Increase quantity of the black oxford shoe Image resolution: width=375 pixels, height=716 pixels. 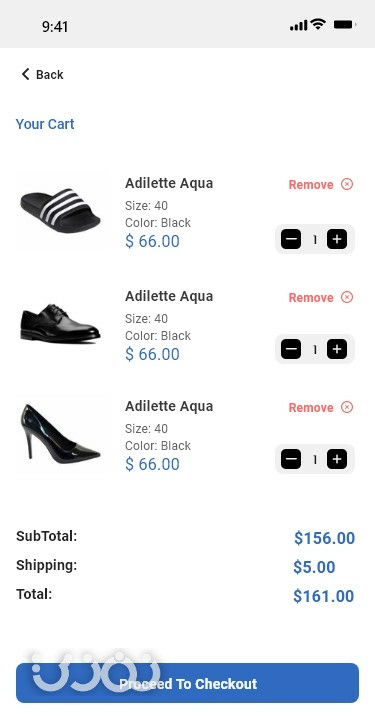tap(337, 349)
